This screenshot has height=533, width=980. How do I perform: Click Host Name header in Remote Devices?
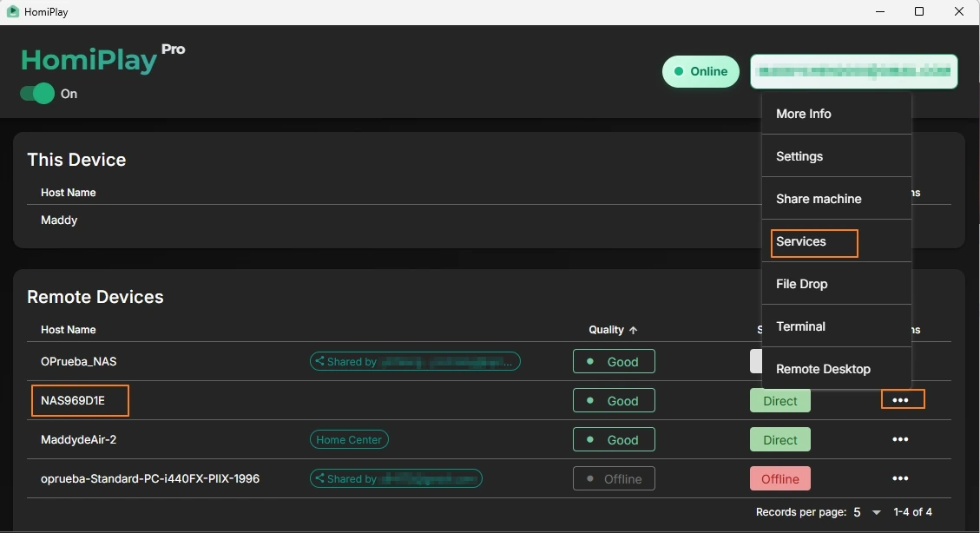pyautogui.click(x=68, y=330)
